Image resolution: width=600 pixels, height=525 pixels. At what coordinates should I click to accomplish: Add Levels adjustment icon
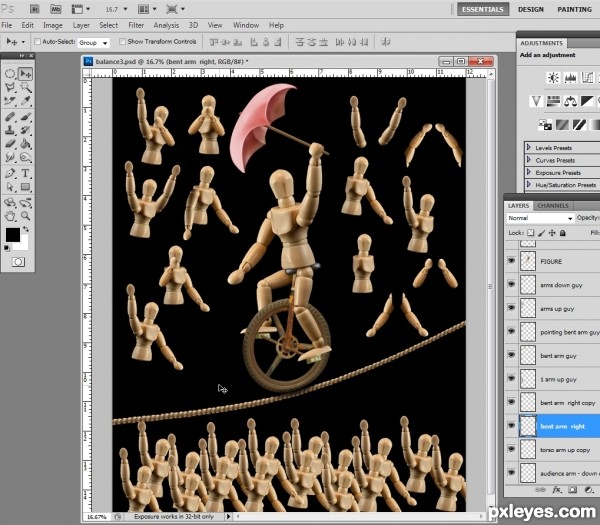click(570, 78)
